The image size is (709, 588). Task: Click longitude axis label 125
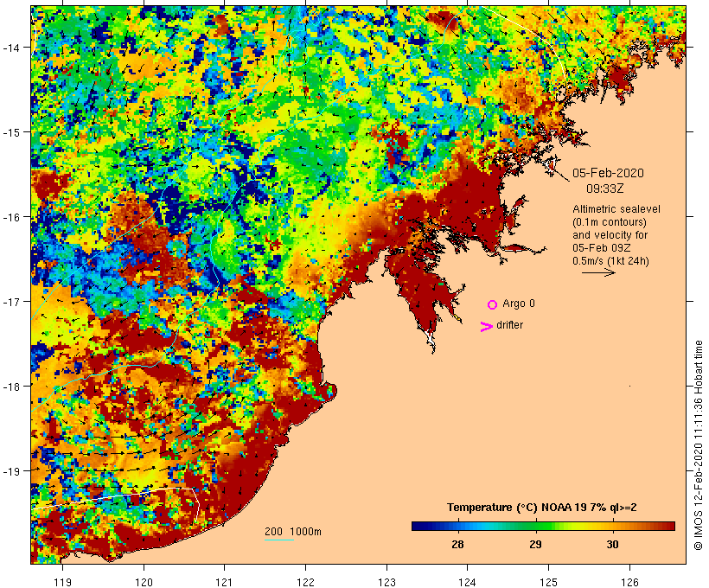[548, 582]
